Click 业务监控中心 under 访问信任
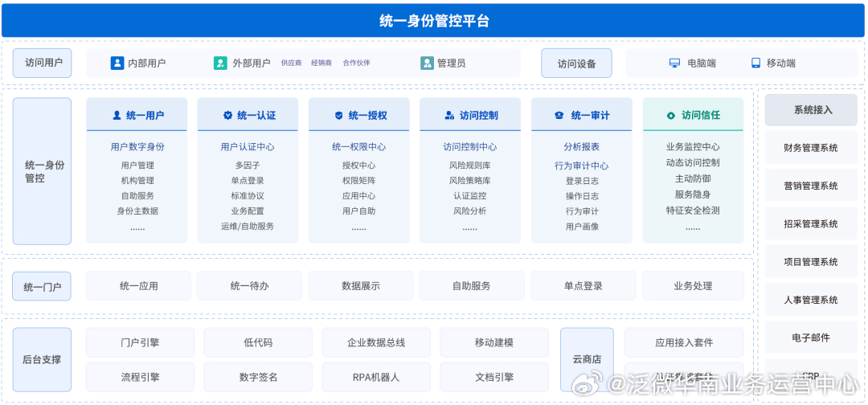 coord(693,147)
